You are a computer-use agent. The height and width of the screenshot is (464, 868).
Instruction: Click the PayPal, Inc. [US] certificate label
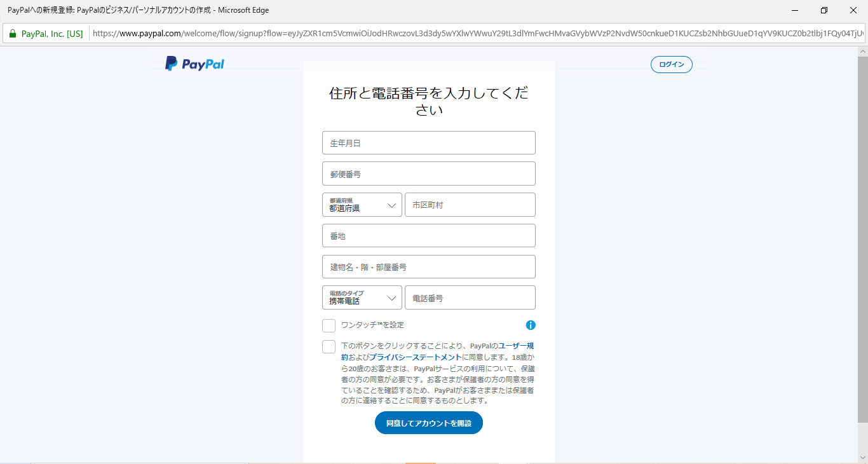click(x=52, y=34)
